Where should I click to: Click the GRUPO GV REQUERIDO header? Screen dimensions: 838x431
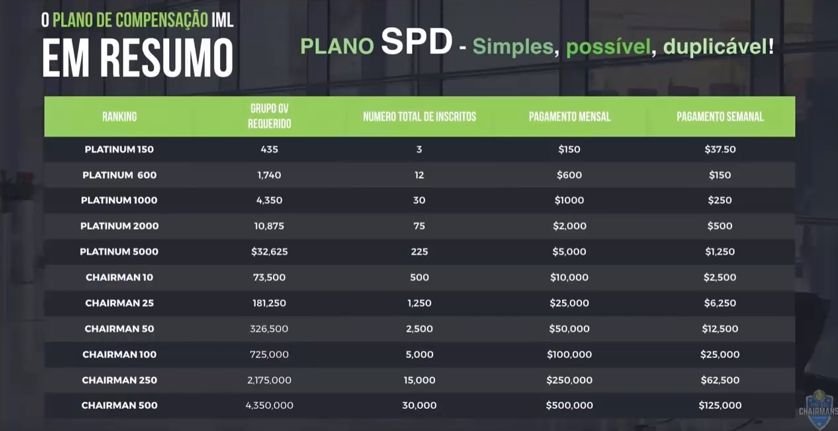point(269,116)
